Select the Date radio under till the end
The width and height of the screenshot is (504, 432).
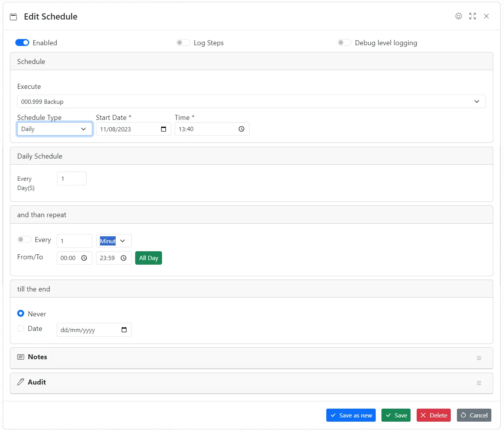pyautogui.click(x=20, y=328)
